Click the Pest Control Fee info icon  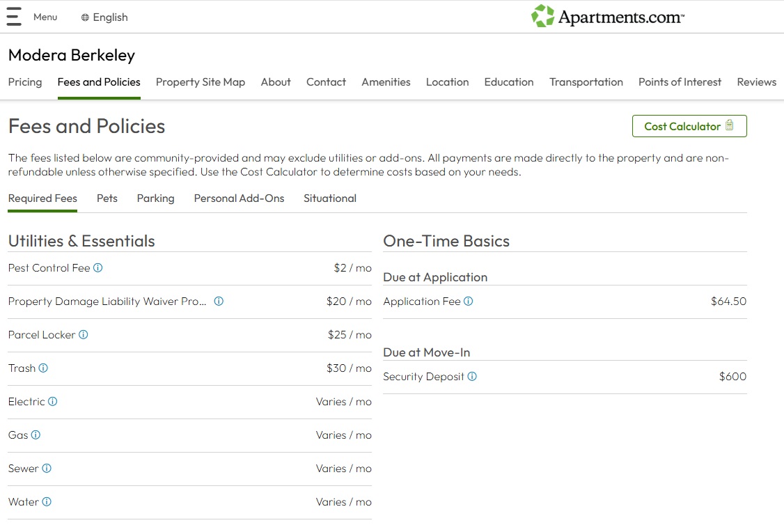[98, 268]
